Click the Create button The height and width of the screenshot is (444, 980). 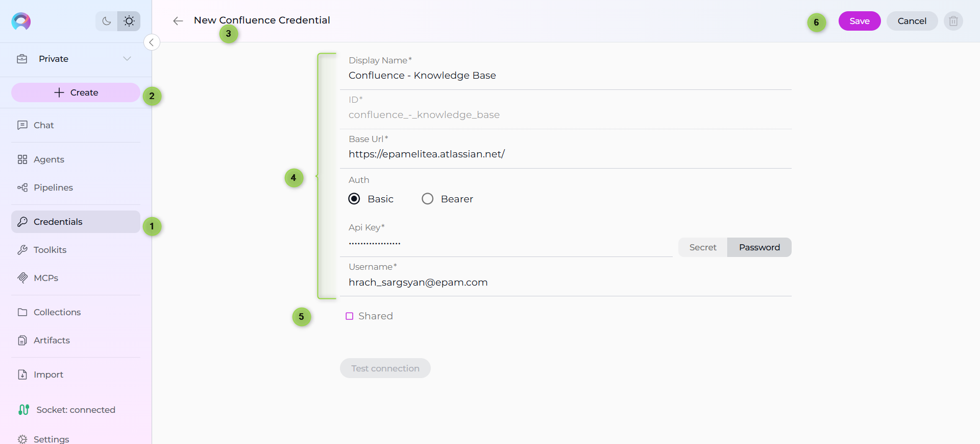tap(76, 92)
